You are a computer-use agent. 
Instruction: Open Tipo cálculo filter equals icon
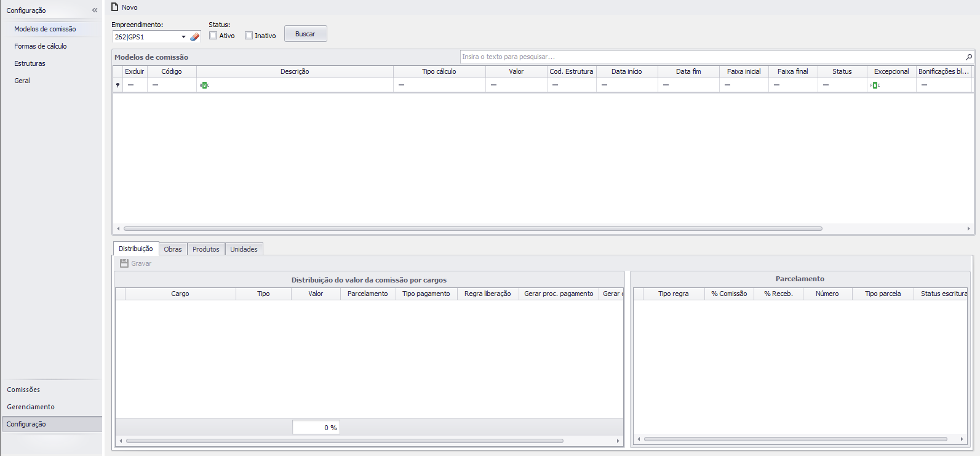click(401, 85)
